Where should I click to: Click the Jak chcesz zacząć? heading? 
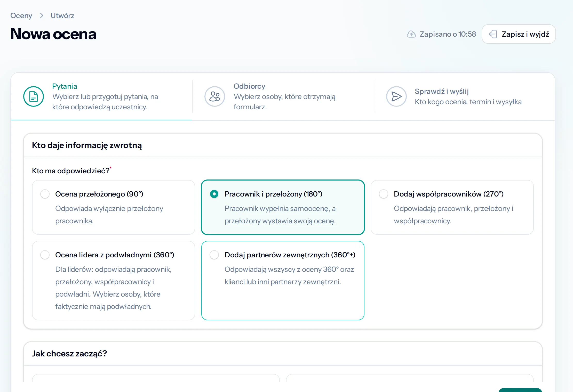[x=69, y=354]
